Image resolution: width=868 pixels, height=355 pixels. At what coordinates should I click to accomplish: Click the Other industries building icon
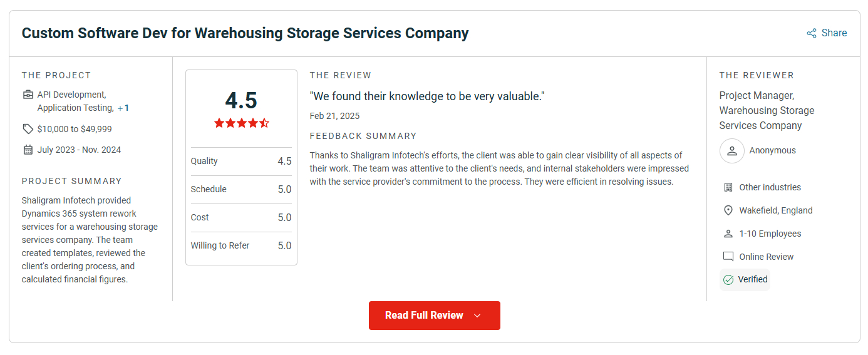(728, 187)
